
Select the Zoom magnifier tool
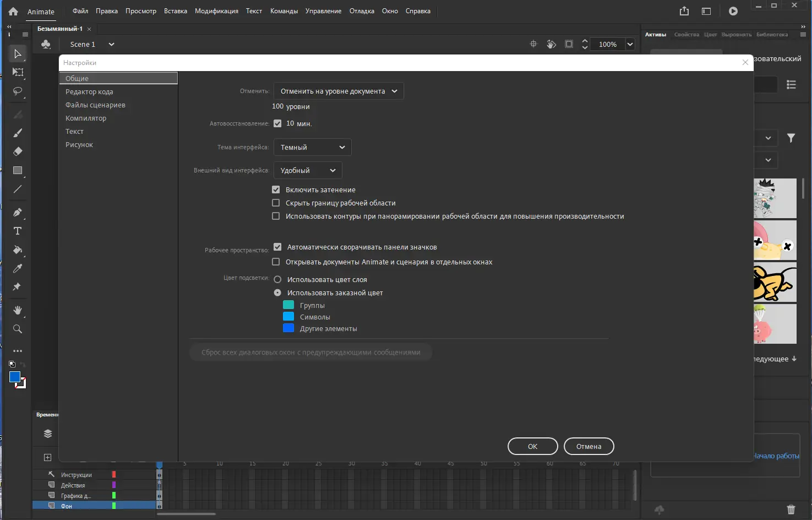(18, 329)
